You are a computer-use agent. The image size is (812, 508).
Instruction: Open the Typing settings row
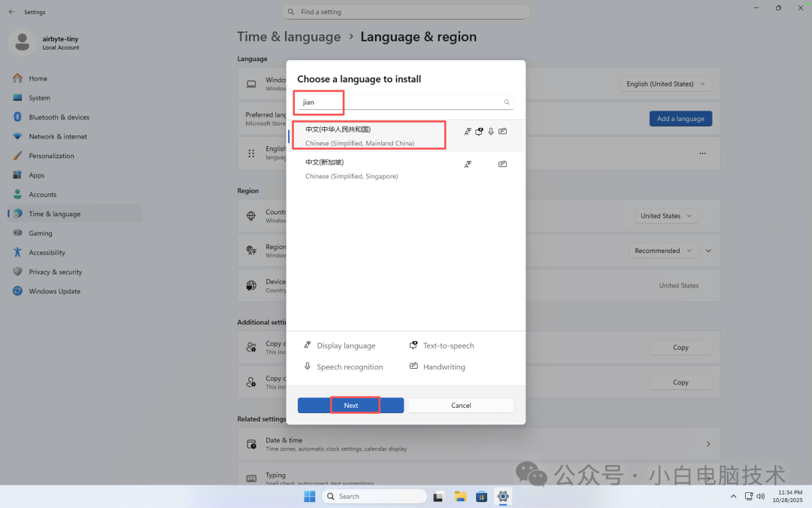[x=478, y=476]
